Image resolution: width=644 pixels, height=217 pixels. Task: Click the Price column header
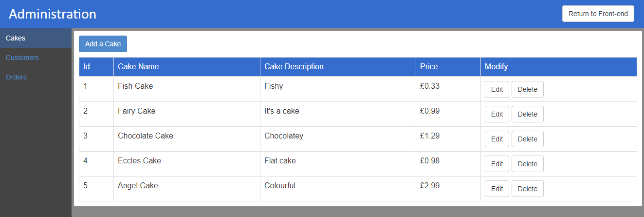coord(429,67)
